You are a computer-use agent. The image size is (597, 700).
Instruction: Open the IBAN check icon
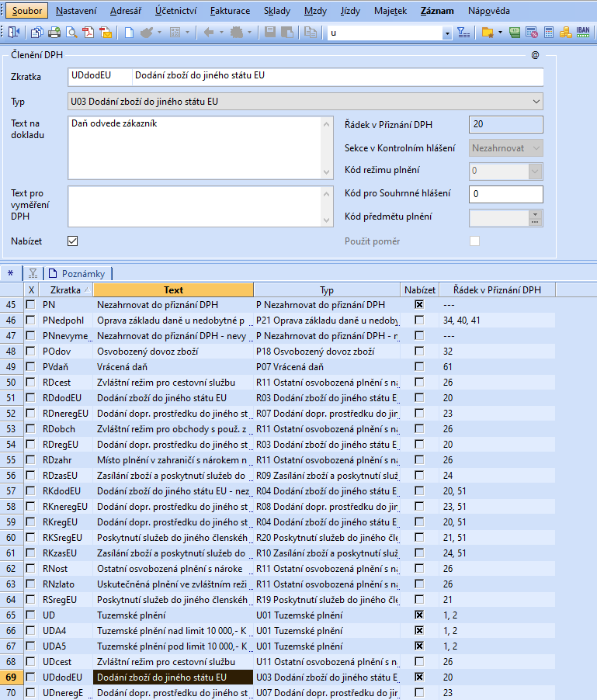tap(583, 32)
